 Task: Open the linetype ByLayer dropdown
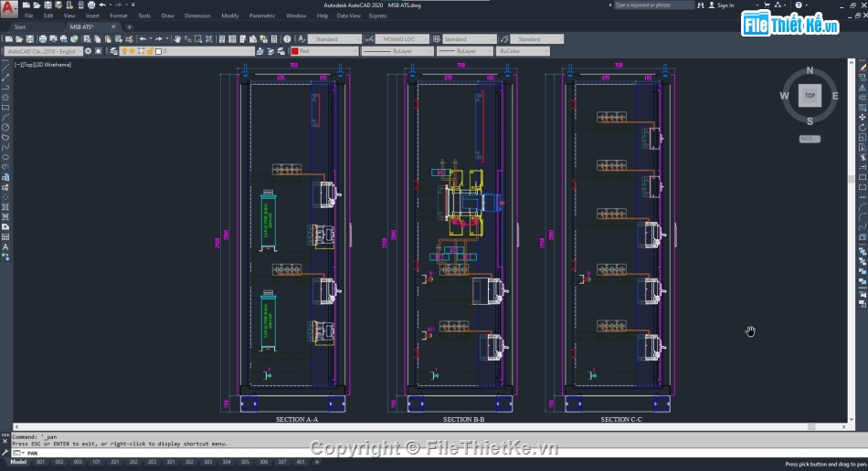(397, 51)
